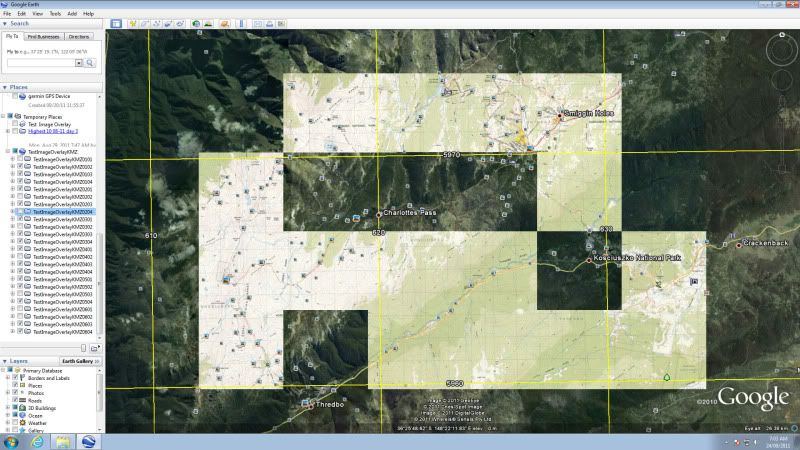800x450 pixels.
Task: Click the Add Polygon toolbar icon
Action: 144,23
